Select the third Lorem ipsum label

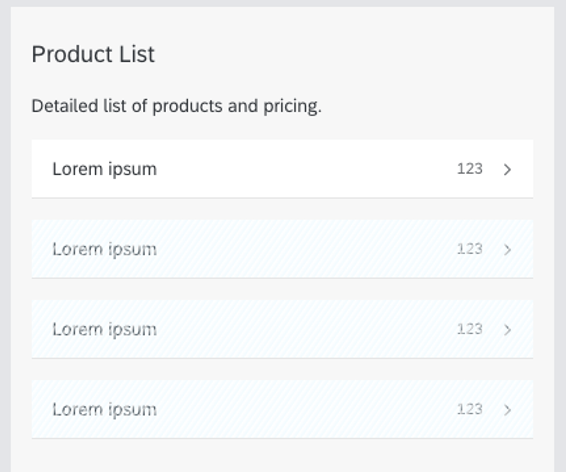click(105, 329)
